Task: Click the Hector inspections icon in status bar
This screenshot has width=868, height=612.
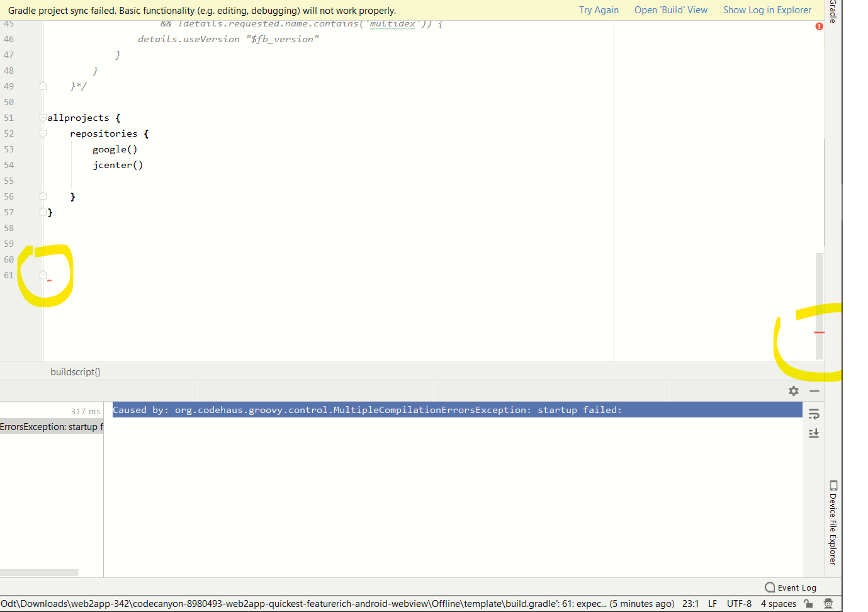Action: point(829,603)
